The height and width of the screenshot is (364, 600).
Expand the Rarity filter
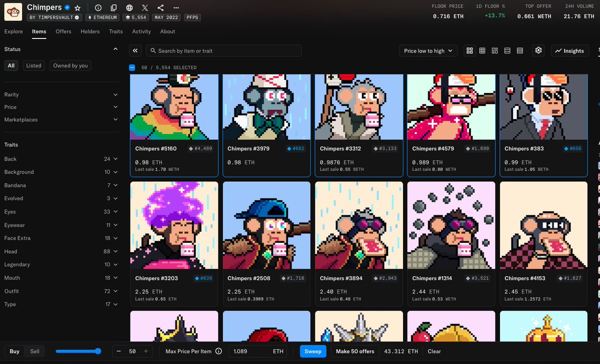[61, 94]
